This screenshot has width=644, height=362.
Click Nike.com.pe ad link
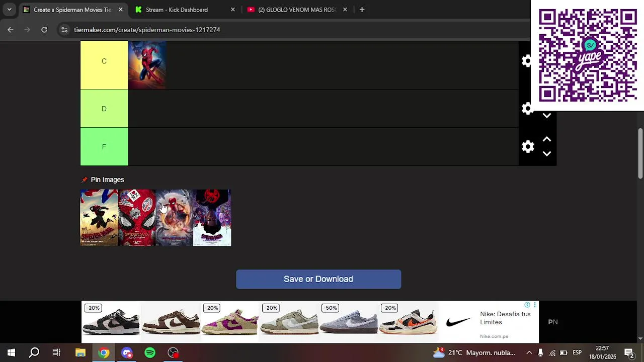494,336
